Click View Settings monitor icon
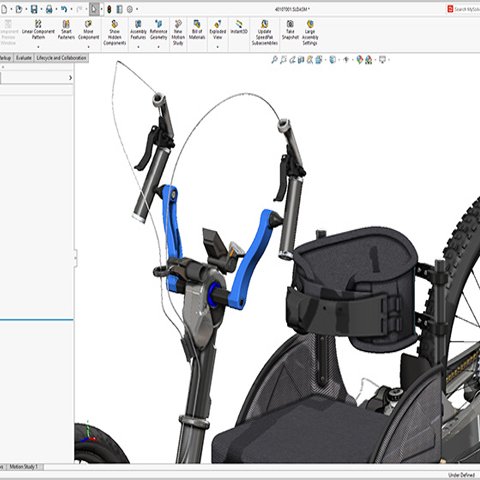This screenshot has height=480, width=480. [382, 60]
